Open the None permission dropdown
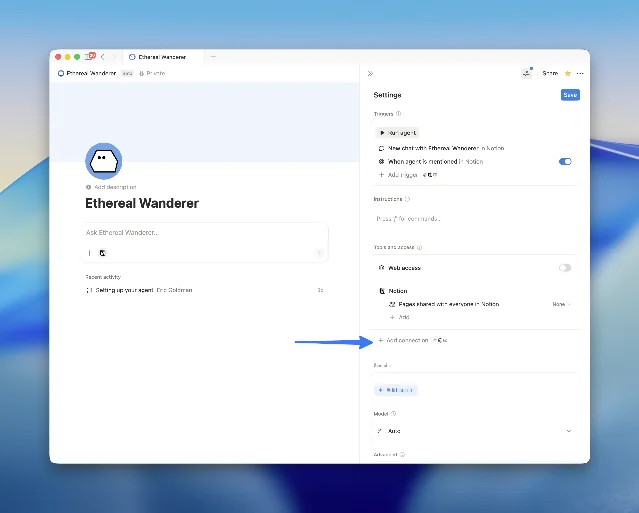This screenshot has height=513, width=639. [x=562, y=304]
